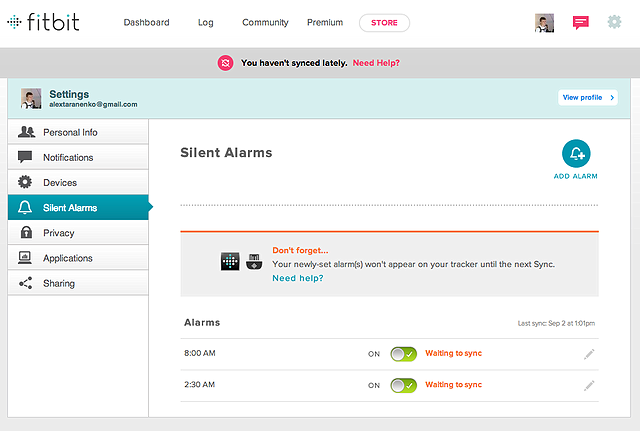
Task: Click the Don't forget... heading
Action: [x=300, y=251]
